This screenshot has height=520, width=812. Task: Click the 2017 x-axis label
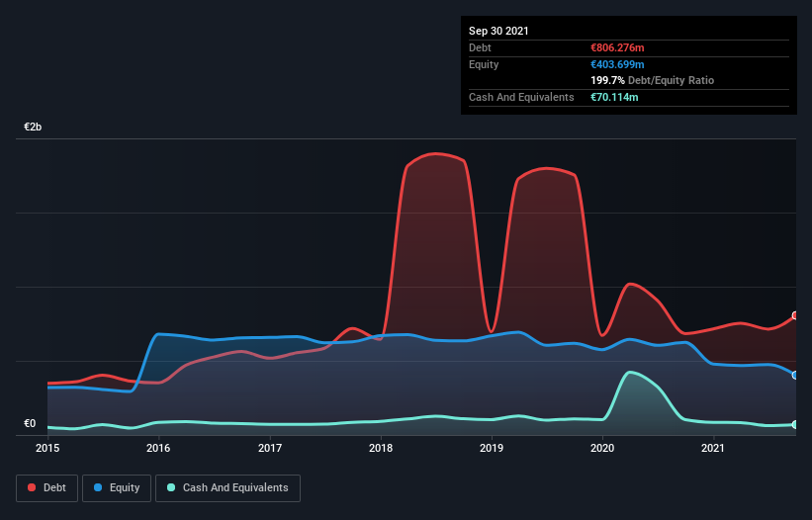(x=270, y=448)
